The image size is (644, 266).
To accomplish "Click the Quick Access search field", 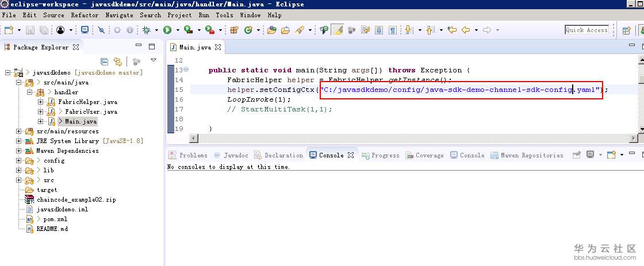I will tap(586, 30).
